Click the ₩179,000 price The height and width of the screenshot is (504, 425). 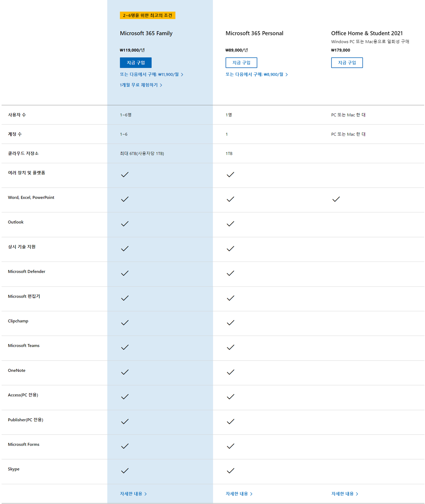point(341,50)
